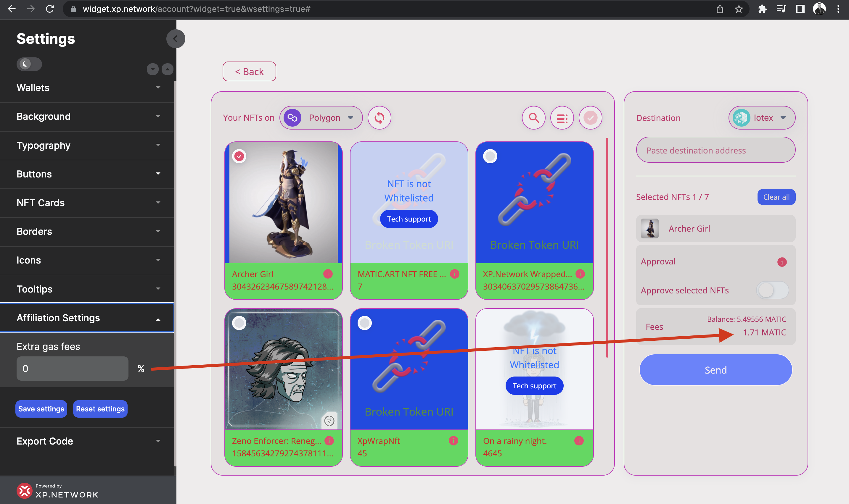
Task: Click the browser address bar URL
Action: [x=197, y=9]
